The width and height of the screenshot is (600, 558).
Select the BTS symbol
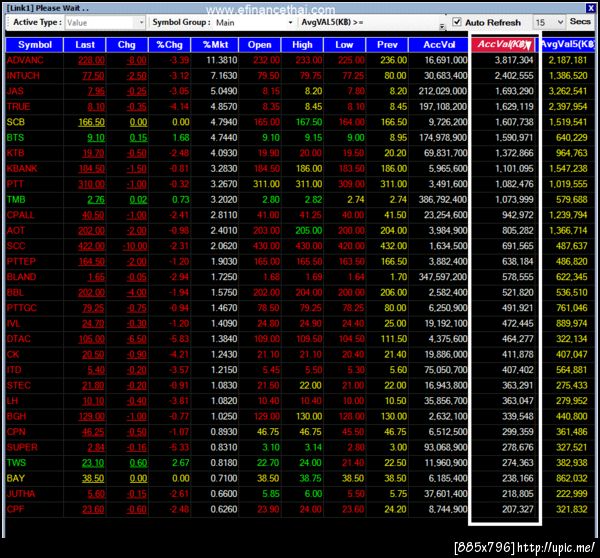point(15,138)
